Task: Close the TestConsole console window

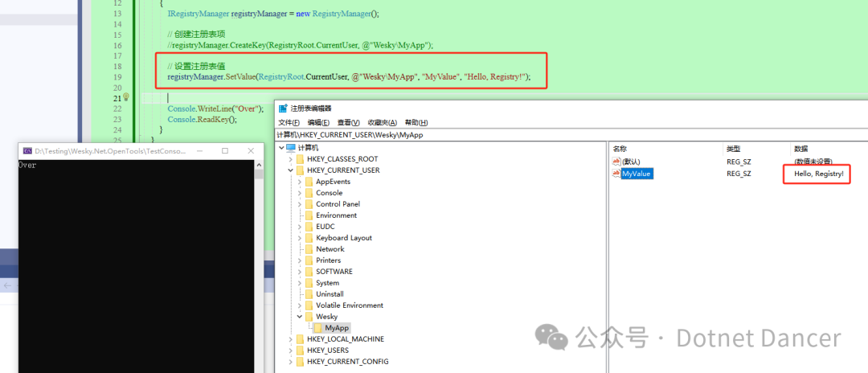Action: click(x=252, y=150)
